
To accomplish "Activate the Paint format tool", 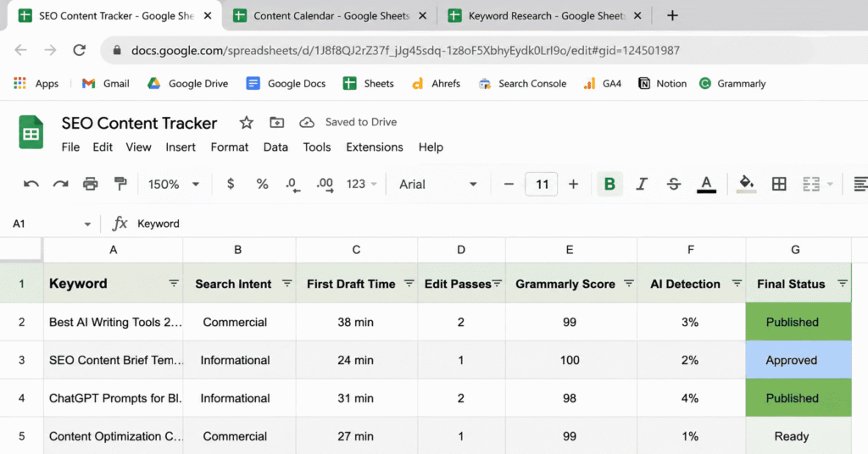I will pos(120,184).
